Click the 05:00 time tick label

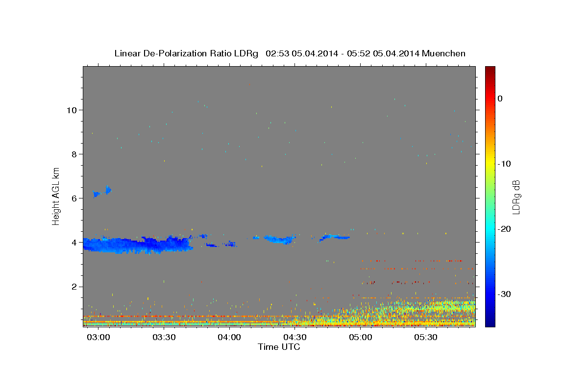point(361,338)
